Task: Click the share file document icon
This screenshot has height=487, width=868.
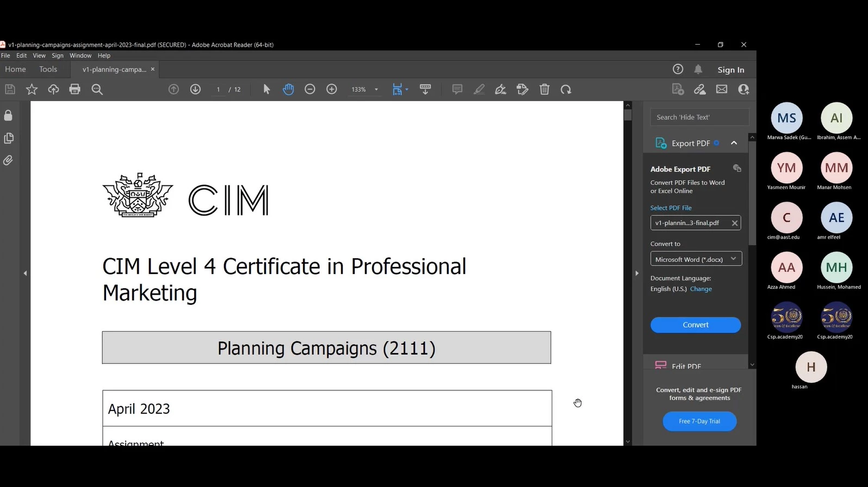Action: coord(678,89)
